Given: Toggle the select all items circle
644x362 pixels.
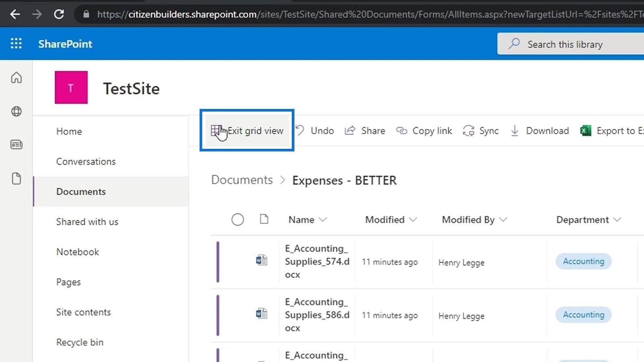Looking at the screenshot, I should [237, 220].
